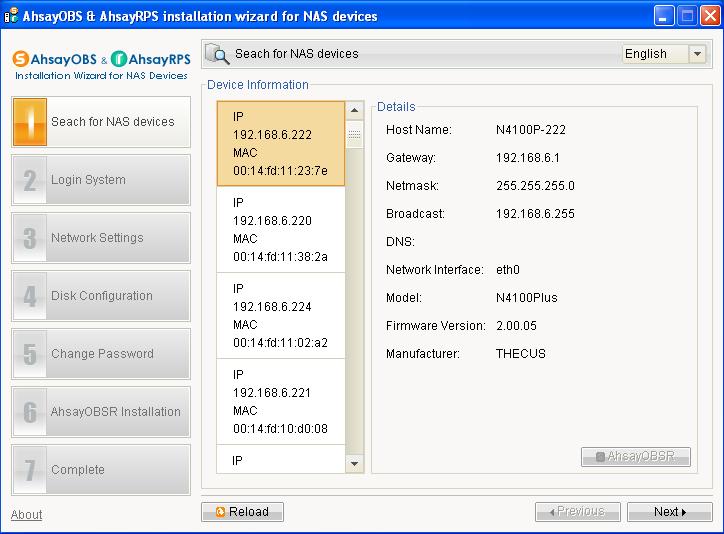The width and height of the screenshot is (724, 534).
Task: Select device 192.168.6.221 in list
Action: coord(281,402)
